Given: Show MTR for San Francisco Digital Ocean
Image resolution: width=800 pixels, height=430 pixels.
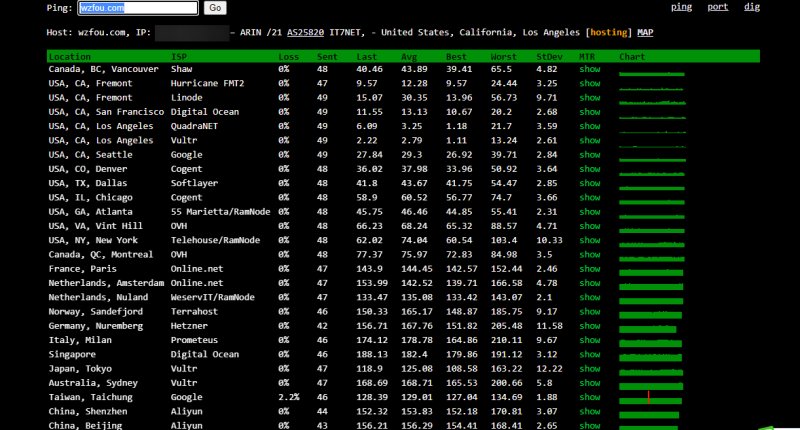Looking at the screenshot, I should click(x=589, y=112).
